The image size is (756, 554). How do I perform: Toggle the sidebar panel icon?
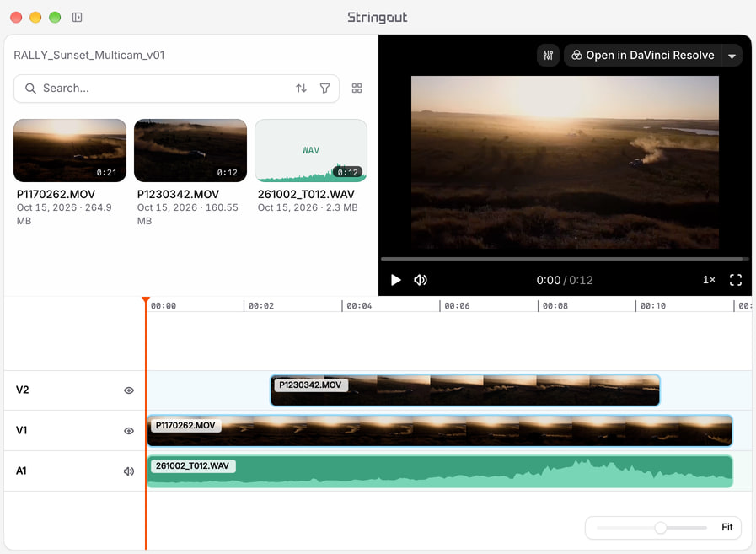78,18
